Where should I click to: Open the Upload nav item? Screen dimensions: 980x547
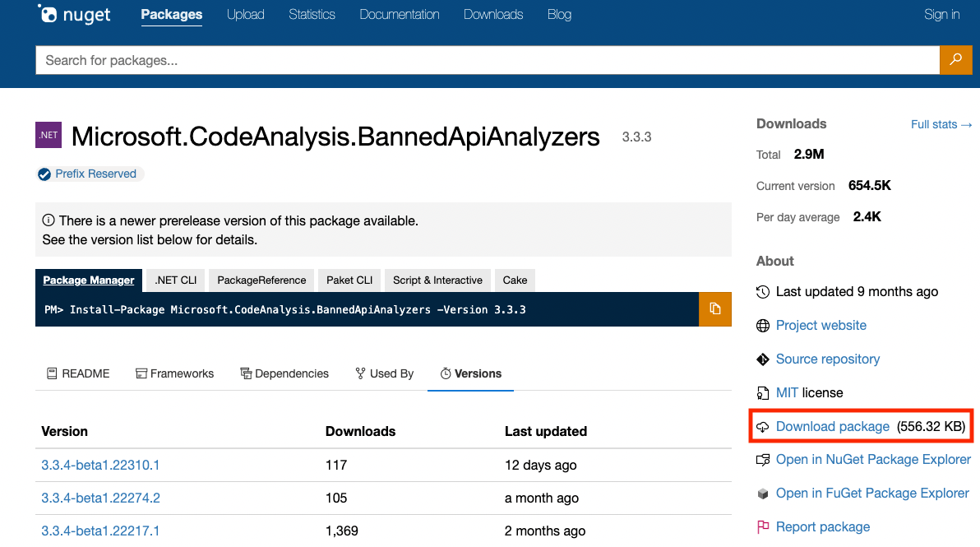(x=245, y=14)
